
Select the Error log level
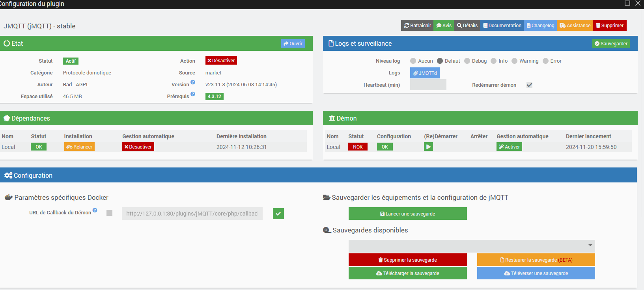click(x=546, y=61)
